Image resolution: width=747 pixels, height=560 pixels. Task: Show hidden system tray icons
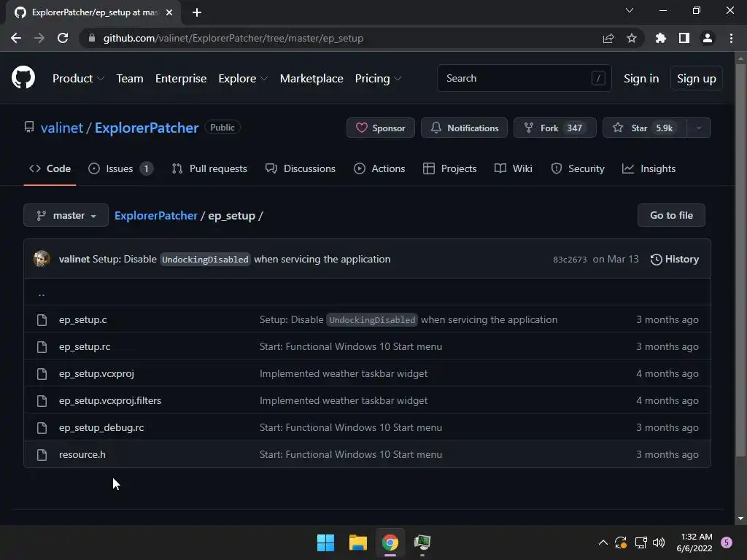[603, 542]
